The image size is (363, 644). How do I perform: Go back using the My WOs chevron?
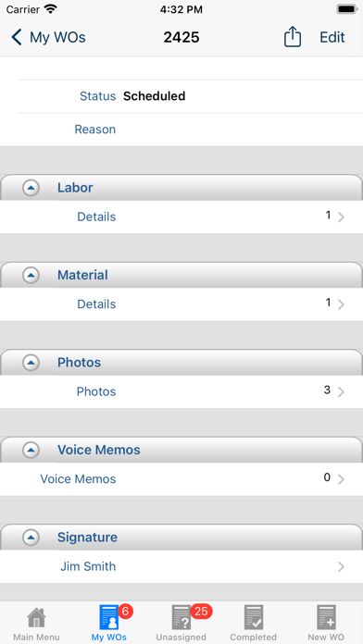pyautogui.click(x=17, y=37)
